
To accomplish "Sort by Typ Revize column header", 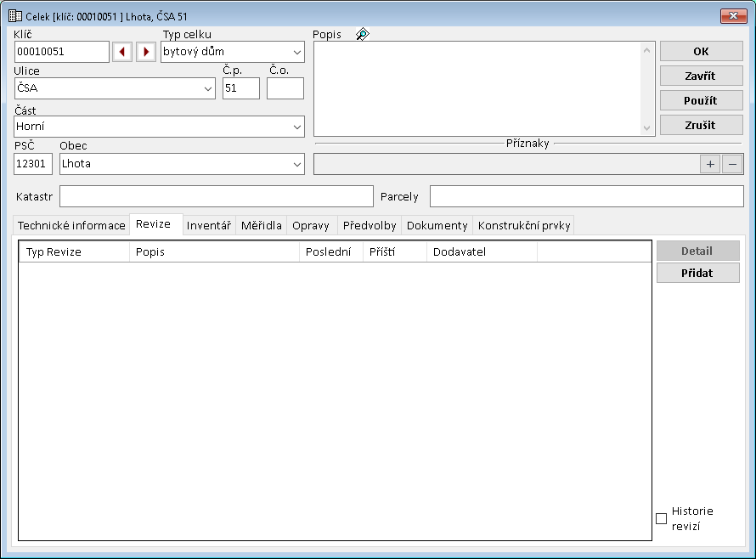I will 74,252.
